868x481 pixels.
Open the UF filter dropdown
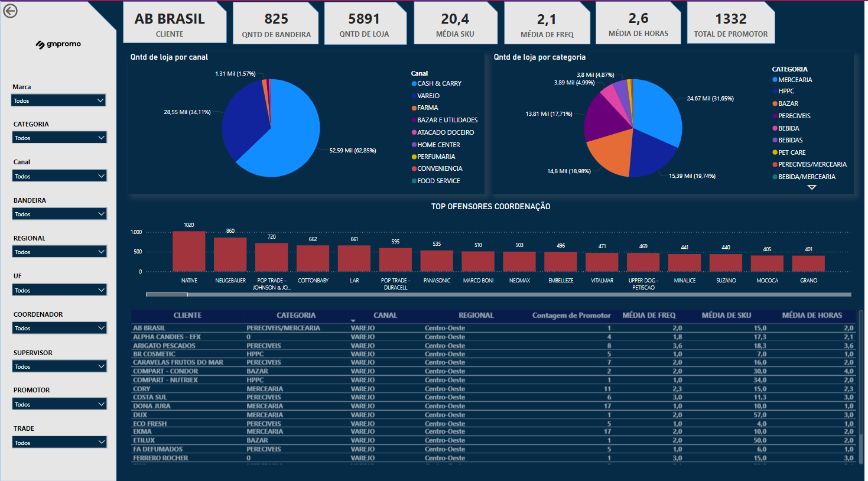[59, 290]
